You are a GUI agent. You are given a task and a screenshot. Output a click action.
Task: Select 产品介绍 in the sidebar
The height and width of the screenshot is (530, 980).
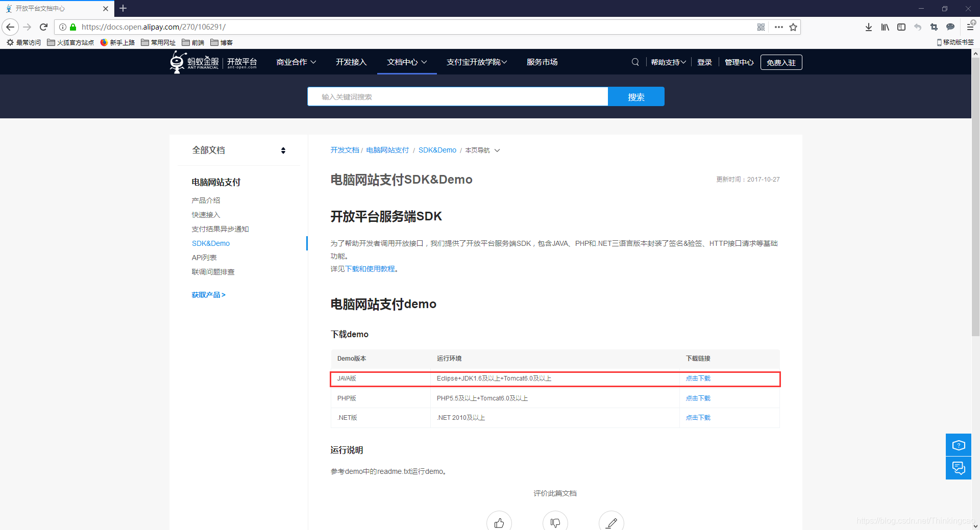(x=206, y=200)
